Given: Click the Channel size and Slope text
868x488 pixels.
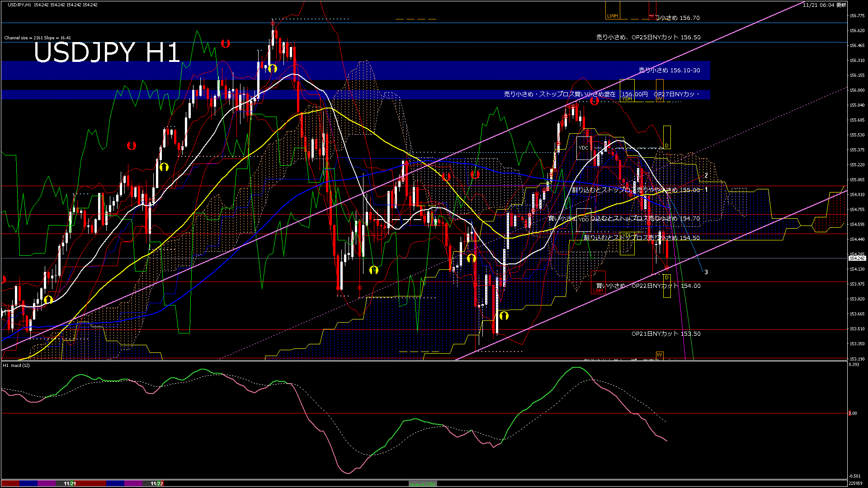Looking at the screenshot, I should coord(38,38).
